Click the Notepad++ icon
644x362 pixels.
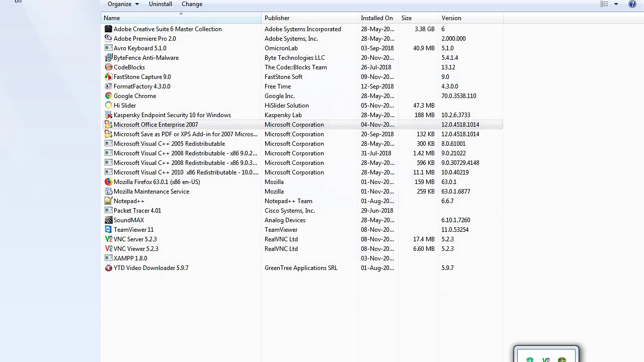(108, 201)
